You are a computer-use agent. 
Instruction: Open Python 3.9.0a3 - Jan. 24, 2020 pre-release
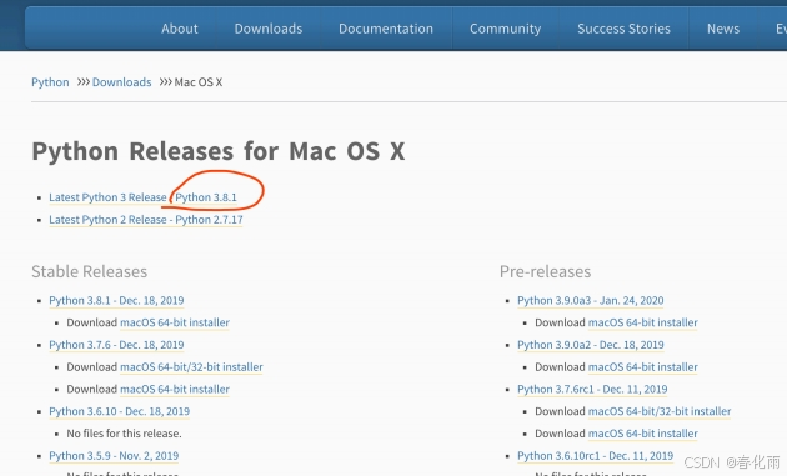[x=590, y=301]
